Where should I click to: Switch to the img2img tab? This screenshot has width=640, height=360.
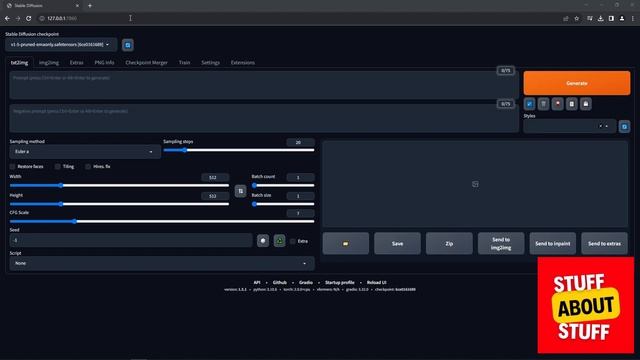[49, 63]
